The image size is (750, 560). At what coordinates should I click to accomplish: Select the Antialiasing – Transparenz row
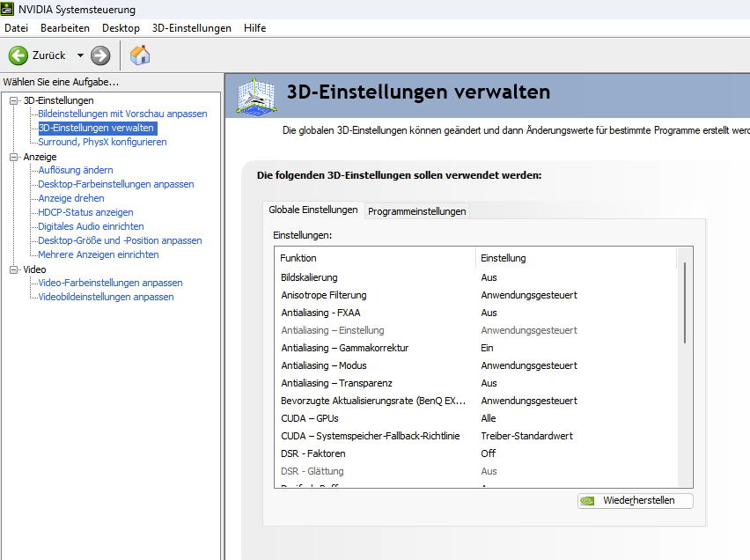pyautogui.click(x=476, y=383)
